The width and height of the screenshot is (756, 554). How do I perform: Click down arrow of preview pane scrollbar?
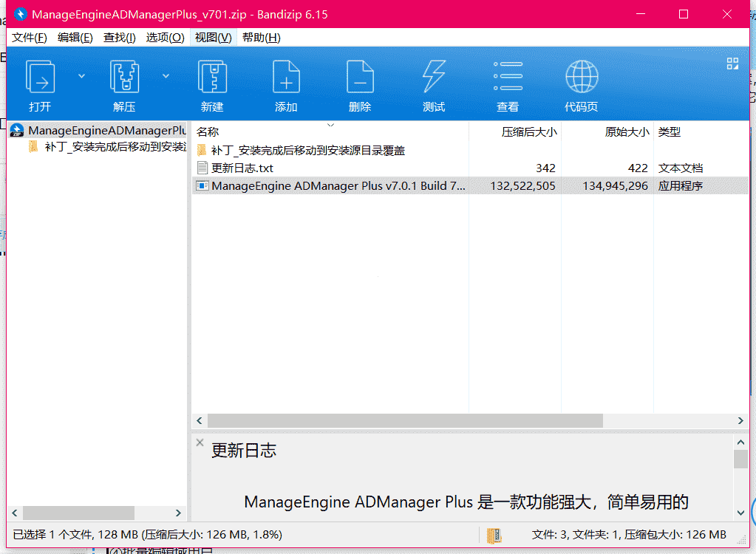[740, 513]
